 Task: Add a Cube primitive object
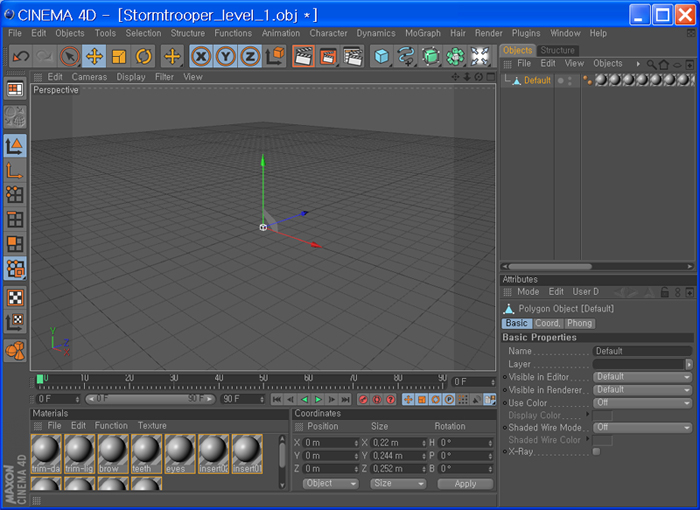[381, 57]
